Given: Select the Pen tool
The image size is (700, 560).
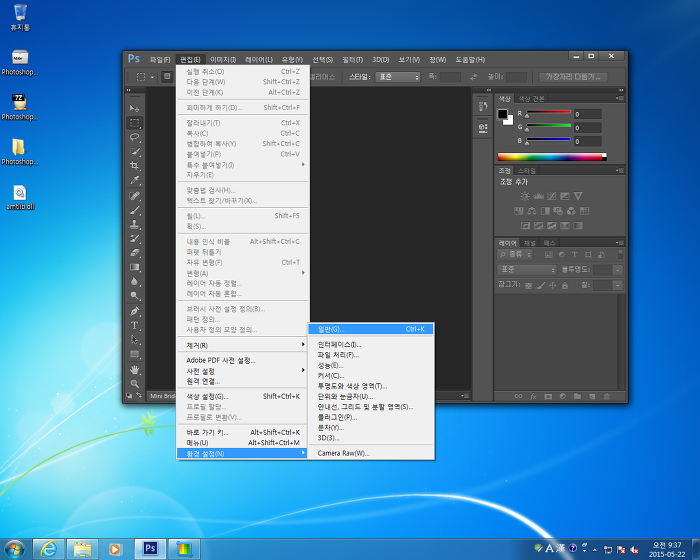Looking at the screenshot, I should (134, 311).
